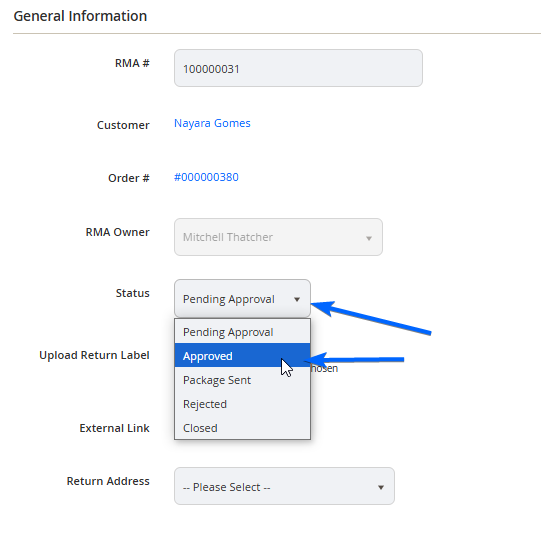Viewport: 541px width, 541px height.
Task: Click the General Information section heading
Action: tap(80, 16)
